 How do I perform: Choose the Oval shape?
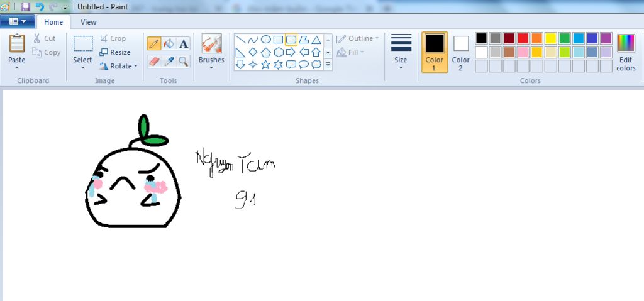266,40
